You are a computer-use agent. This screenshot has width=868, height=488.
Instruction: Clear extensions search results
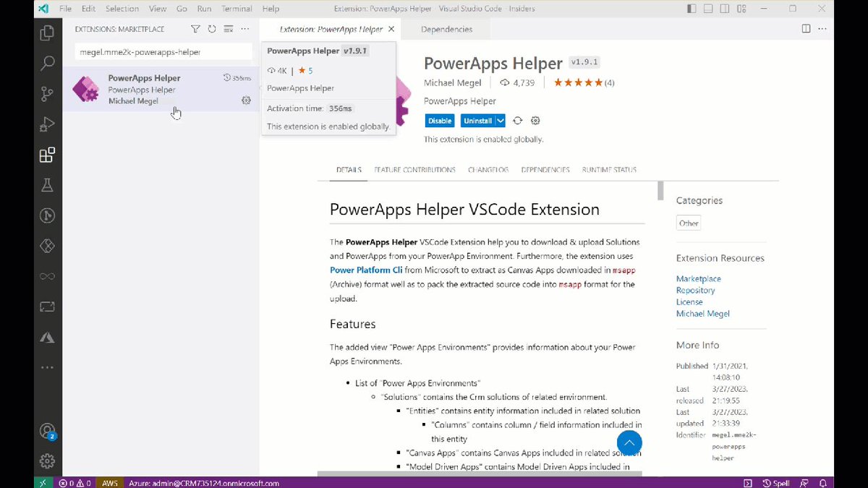tap(228, 29)
